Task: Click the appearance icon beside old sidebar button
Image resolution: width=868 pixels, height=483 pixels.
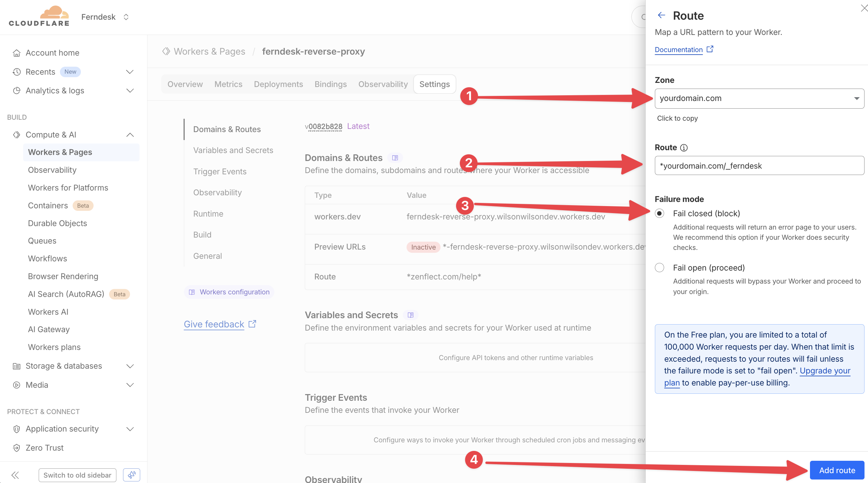Action: 131,475
